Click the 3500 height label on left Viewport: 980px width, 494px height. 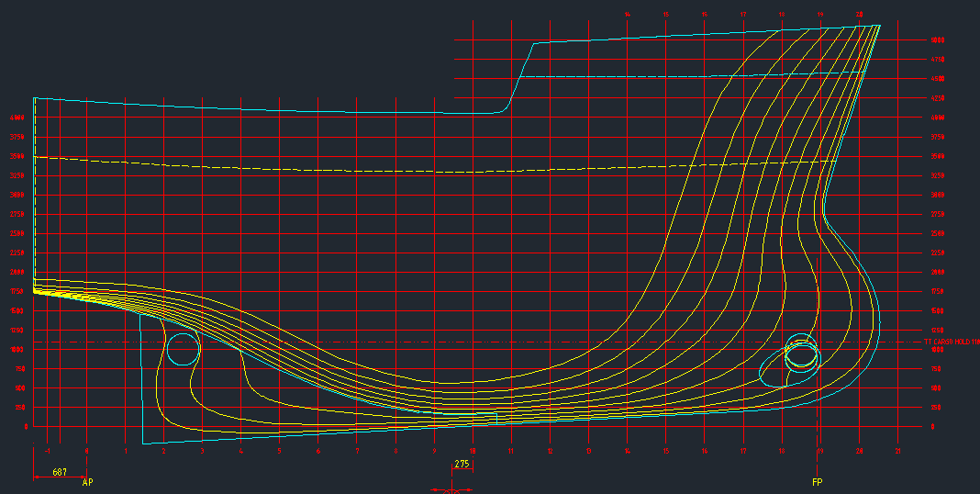click(17, 157)
